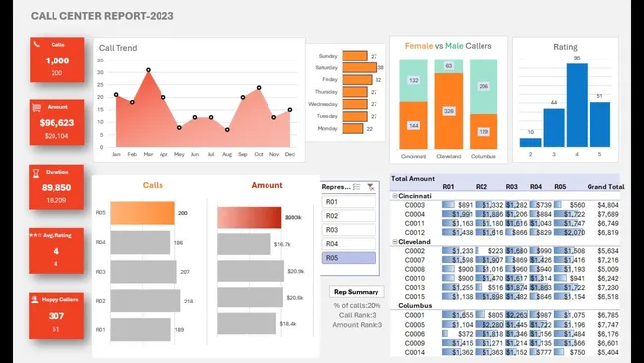The height and width of the screenshot is (363, 644).
Task: Click the August low point marker
Action: point(227,130)
